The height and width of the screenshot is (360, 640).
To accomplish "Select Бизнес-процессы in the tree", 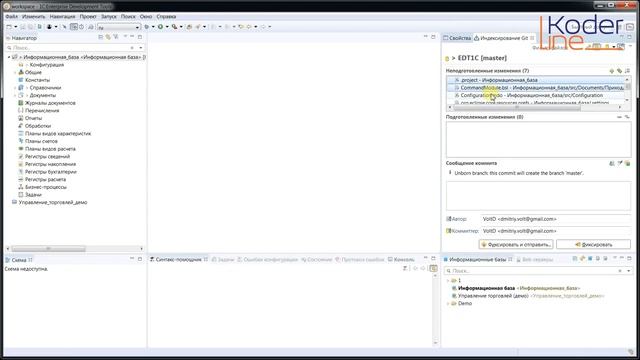I will pyautogui.click(x=45, y=187).
